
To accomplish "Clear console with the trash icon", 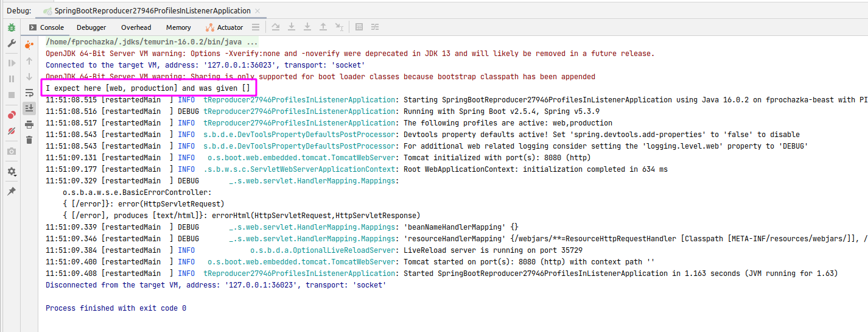I will pos(29,140).
